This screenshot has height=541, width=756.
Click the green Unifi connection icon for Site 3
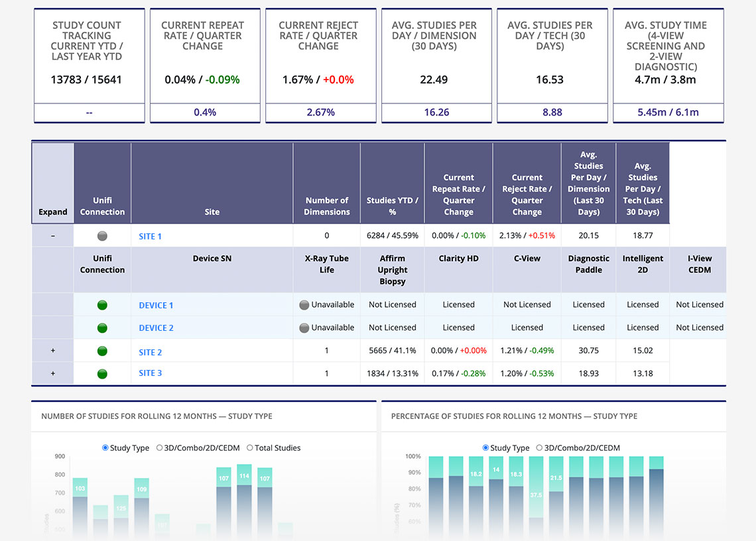tap(102, 373)
